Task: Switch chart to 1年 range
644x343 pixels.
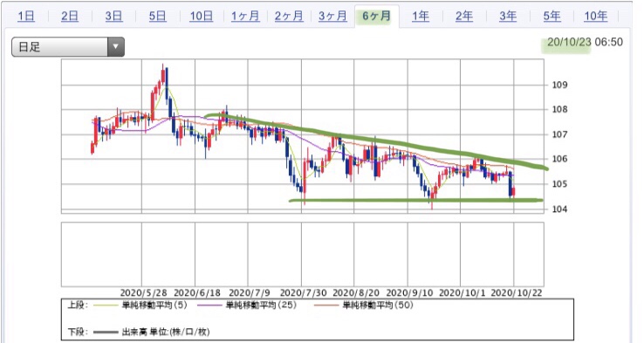Action: (x=421, y=16)
